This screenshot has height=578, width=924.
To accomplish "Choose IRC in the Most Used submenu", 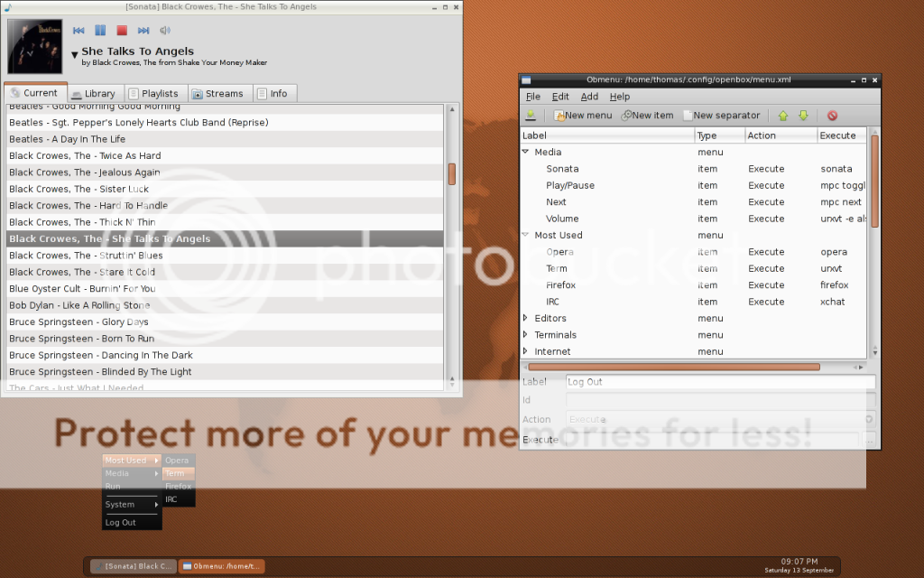I will coord(179,499).
